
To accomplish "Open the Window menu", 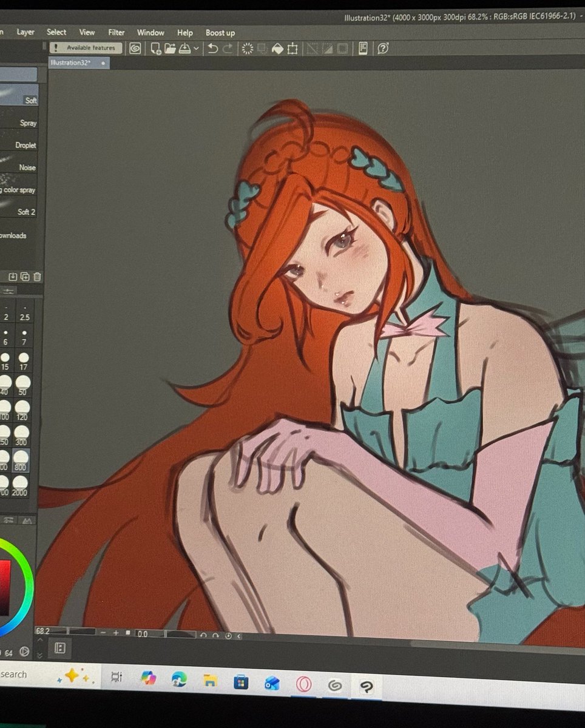I will point(150,33).
